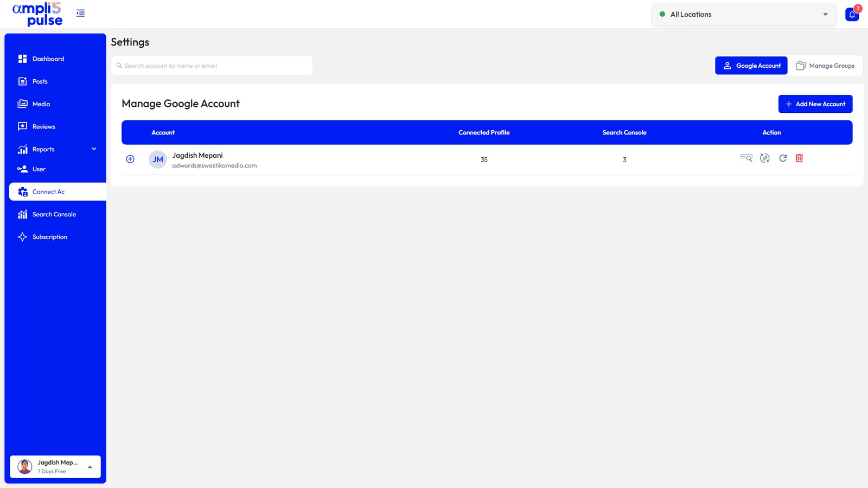Open the Jagdish Mep... profile menu

click(x=55, y=467)
